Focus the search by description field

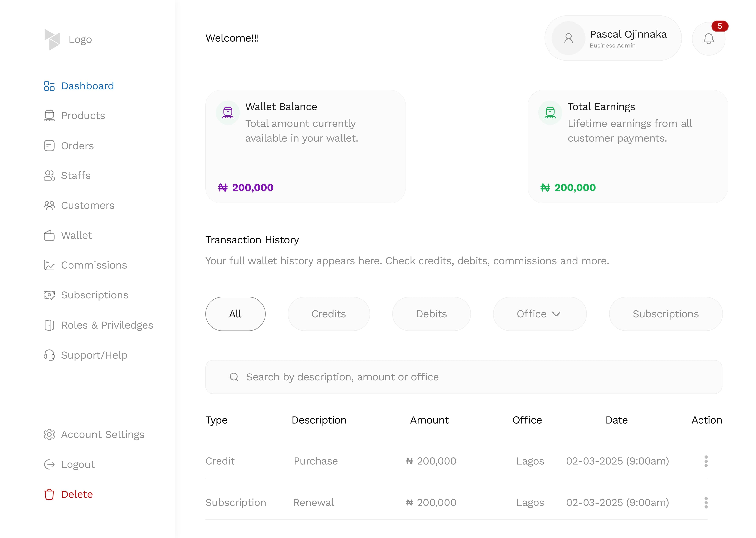[464, 377]
